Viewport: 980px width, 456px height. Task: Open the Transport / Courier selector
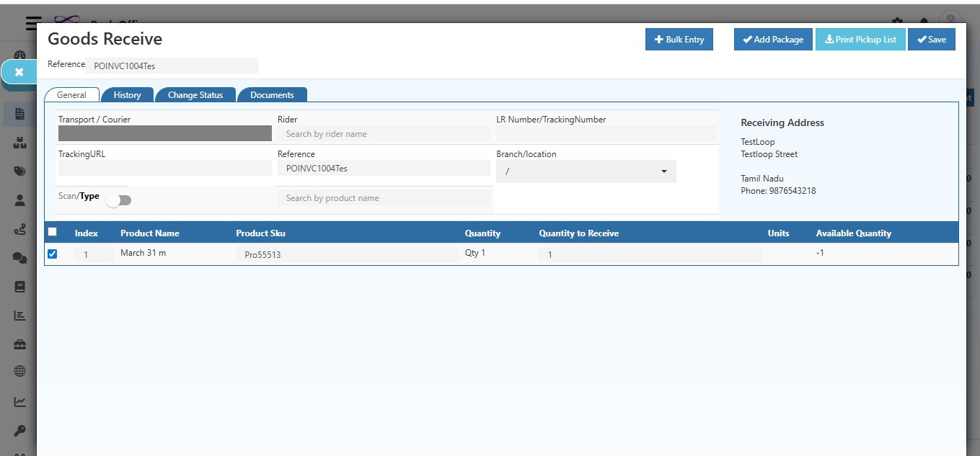pyautogui.click(x=164, y=133)
